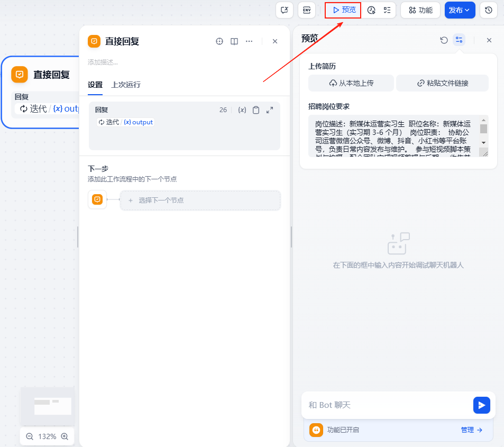Open the three-dot more menu for node
The width and height of the screenshot is (504, 447).
pyautogui.click(x=249, y=41)
